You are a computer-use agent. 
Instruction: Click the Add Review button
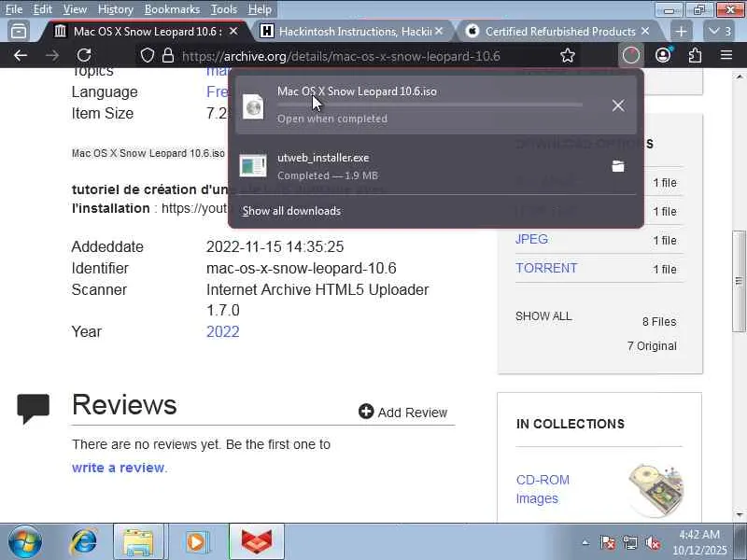[403, 412]
